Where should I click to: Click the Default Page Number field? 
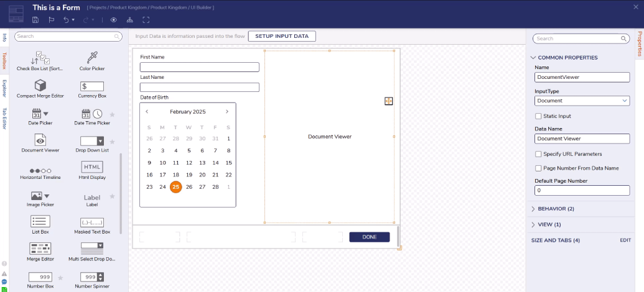pos(582,190)
